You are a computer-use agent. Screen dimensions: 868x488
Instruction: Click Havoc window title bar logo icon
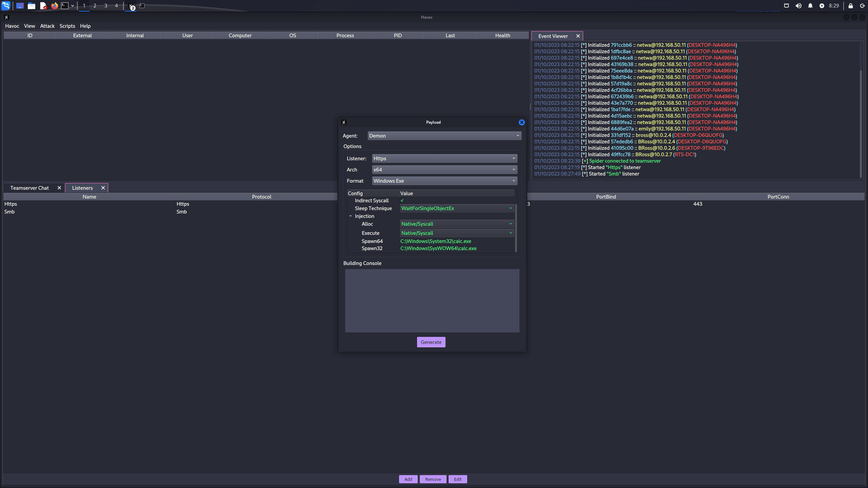click(x=6, y=17)
